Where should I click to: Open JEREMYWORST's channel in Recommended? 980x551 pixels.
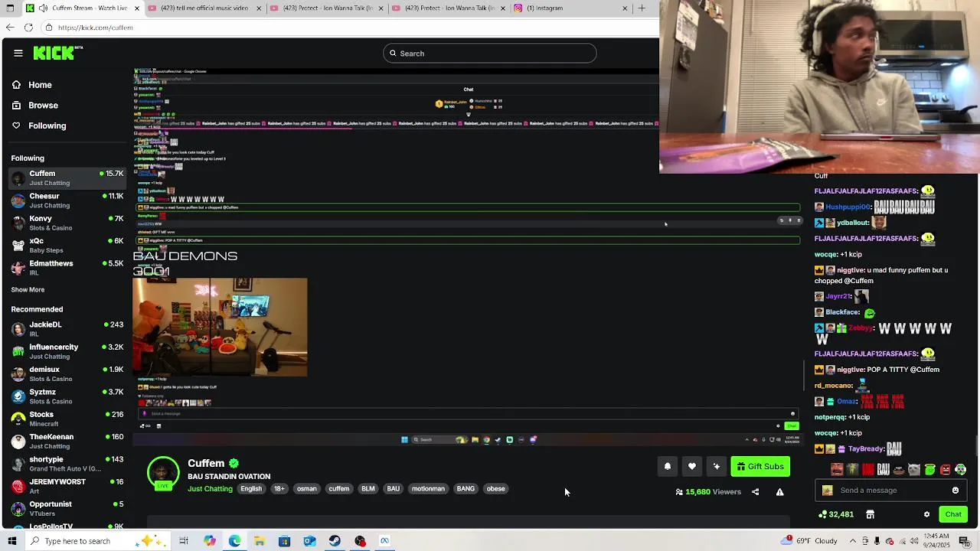[67, 486]
